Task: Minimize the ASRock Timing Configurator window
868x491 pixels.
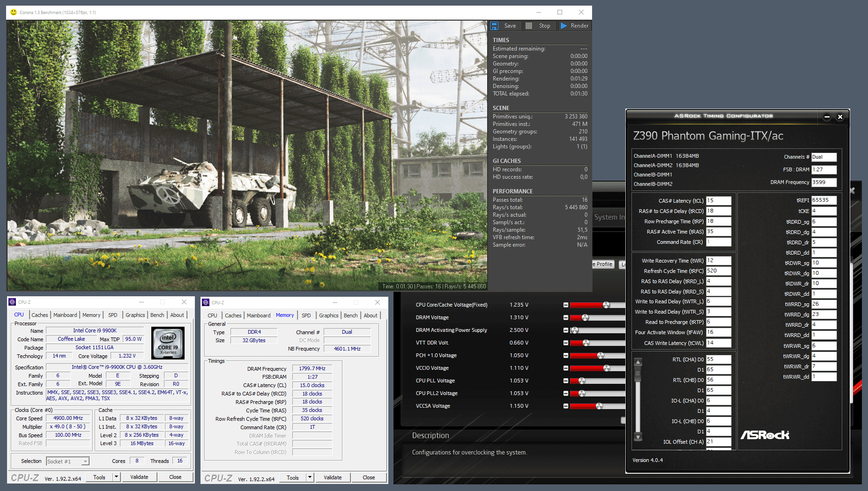Action: [827, 117]
